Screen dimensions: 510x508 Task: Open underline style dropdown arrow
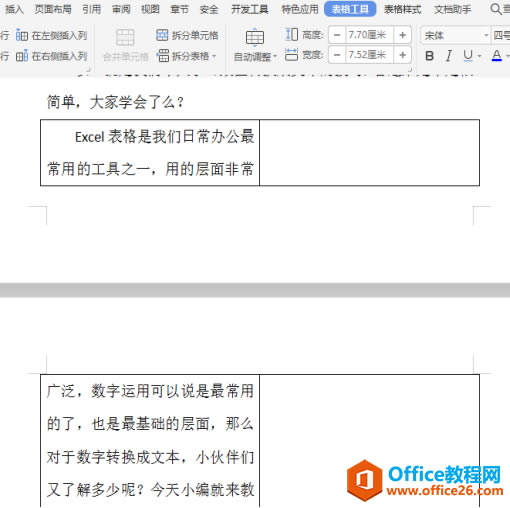click(x=479, y=56)
